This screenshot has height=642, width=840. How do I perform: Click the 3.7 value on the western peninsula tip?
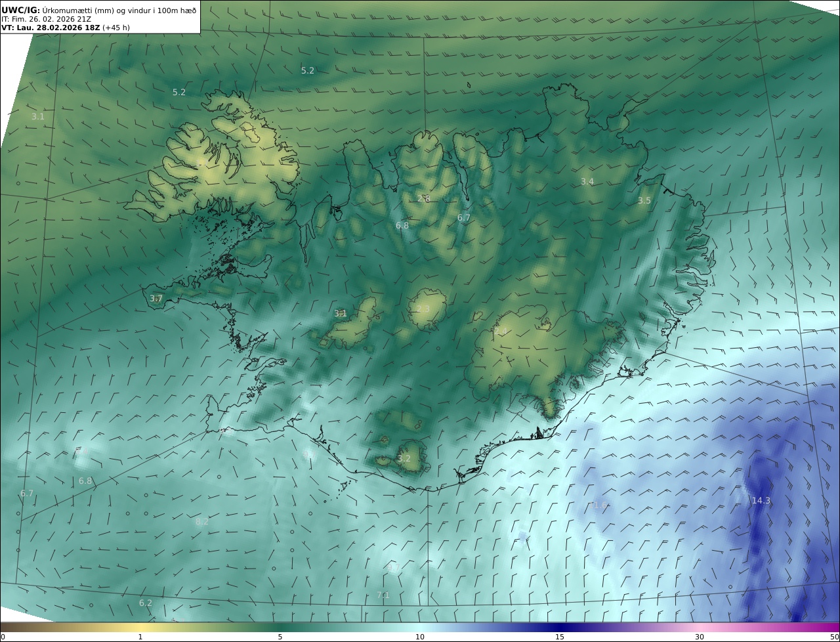(x=156, y=298)
